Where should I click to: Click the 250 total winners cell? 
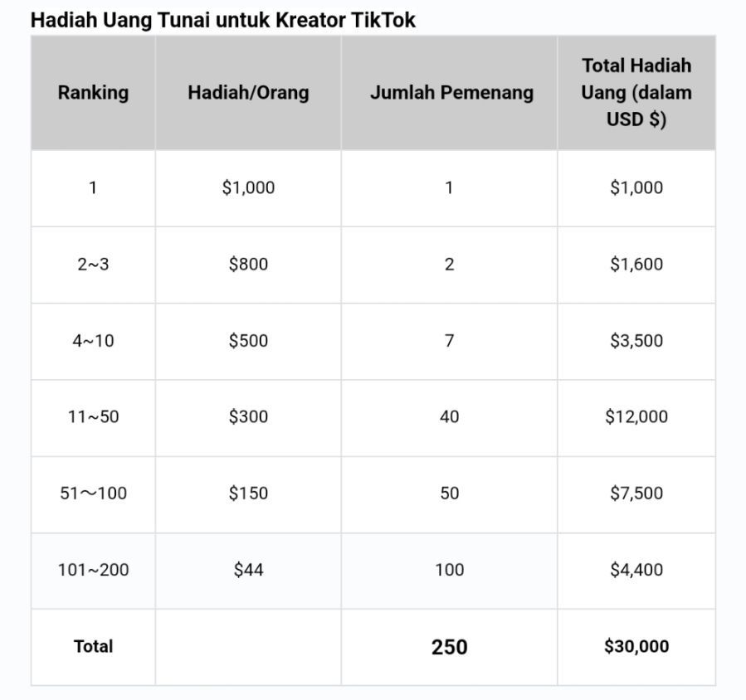point(449,647)
